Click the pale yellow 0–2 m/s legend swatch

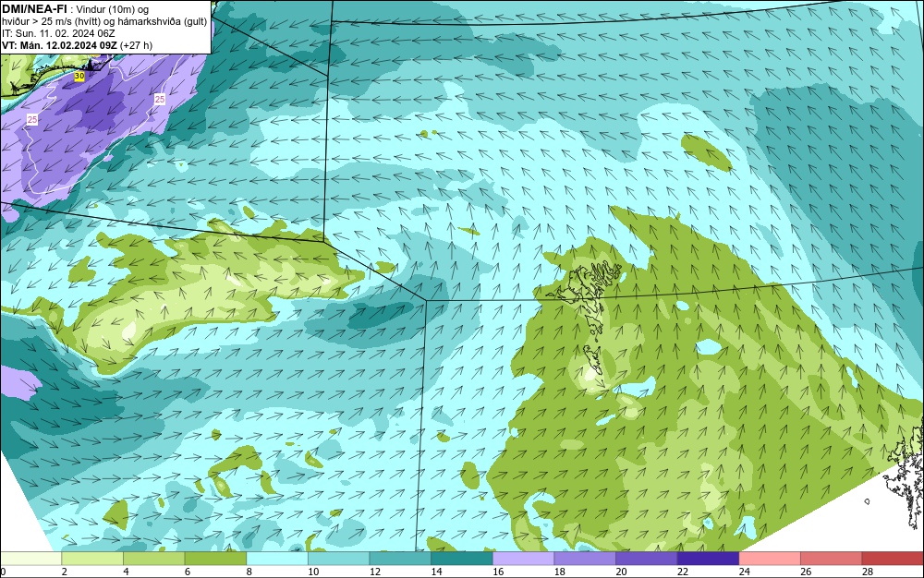[30, 559]
